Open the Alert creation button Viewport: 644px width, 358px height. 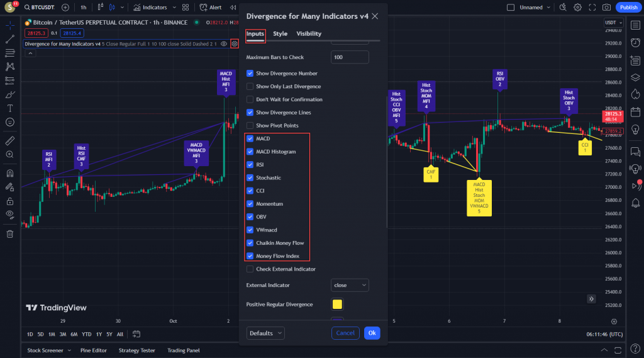(x=211, y=8)
